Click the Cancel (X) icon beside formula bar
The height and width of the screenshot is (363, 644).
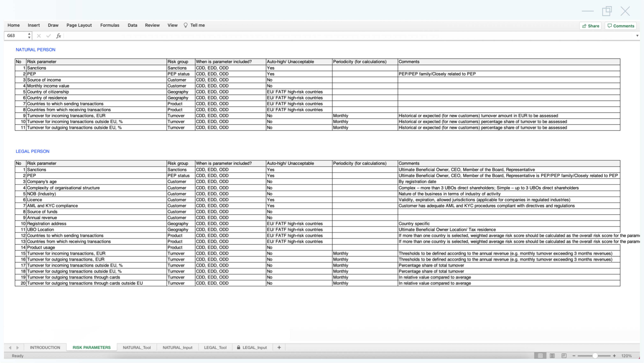click(x=39, y=36)
